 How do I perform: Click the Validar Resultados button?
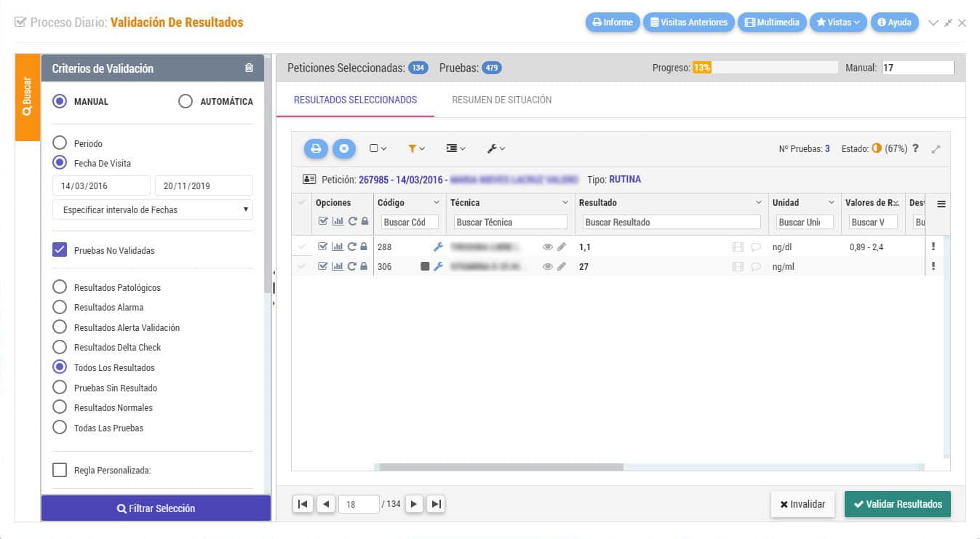(897, 504)
